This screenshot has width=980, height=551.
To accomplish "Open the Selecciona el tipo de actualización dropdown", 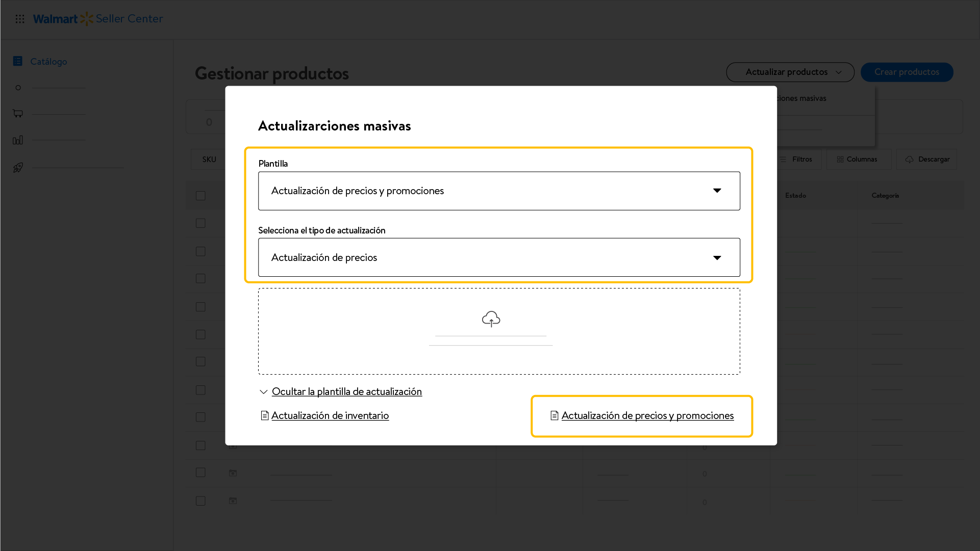I will pos(499,257).
